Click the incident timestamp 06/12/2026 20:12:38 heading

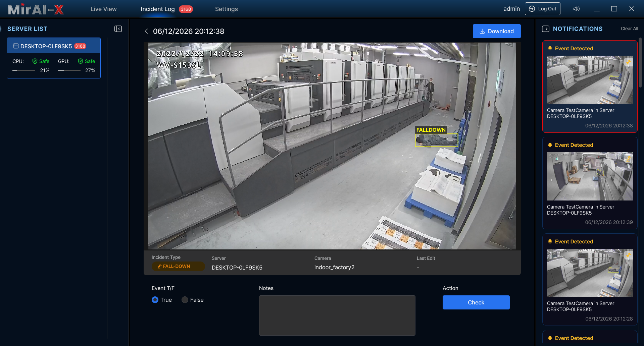189,31
